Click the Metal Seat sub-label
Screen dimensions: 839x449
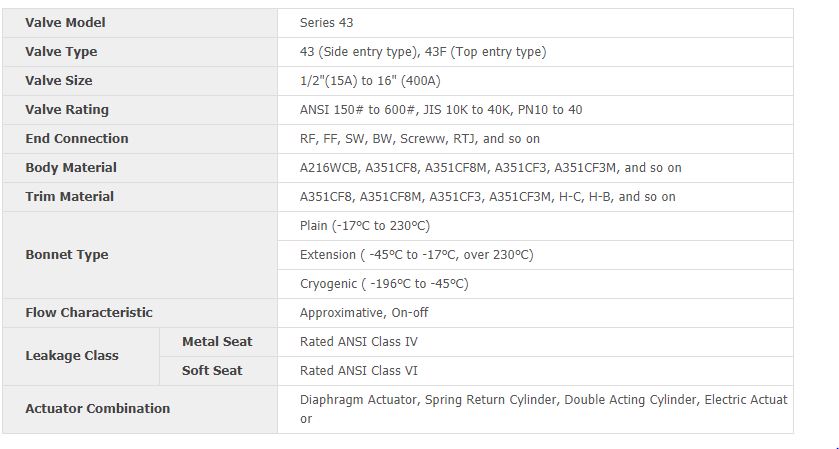[217, 341]
